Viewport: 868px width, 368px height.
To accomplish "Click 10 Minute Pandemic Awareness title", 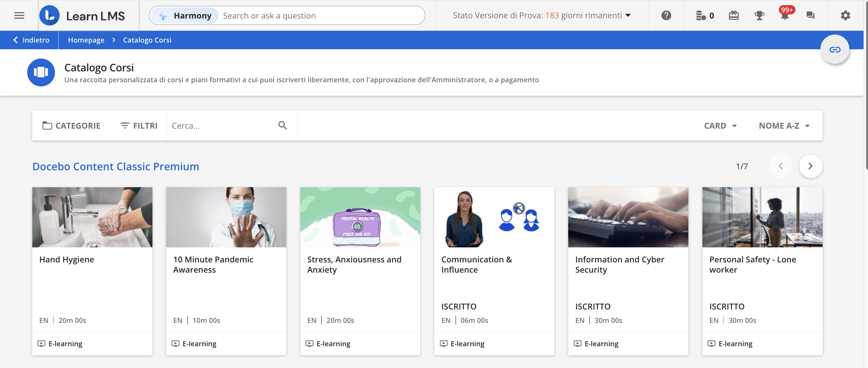I will [213, 264].
